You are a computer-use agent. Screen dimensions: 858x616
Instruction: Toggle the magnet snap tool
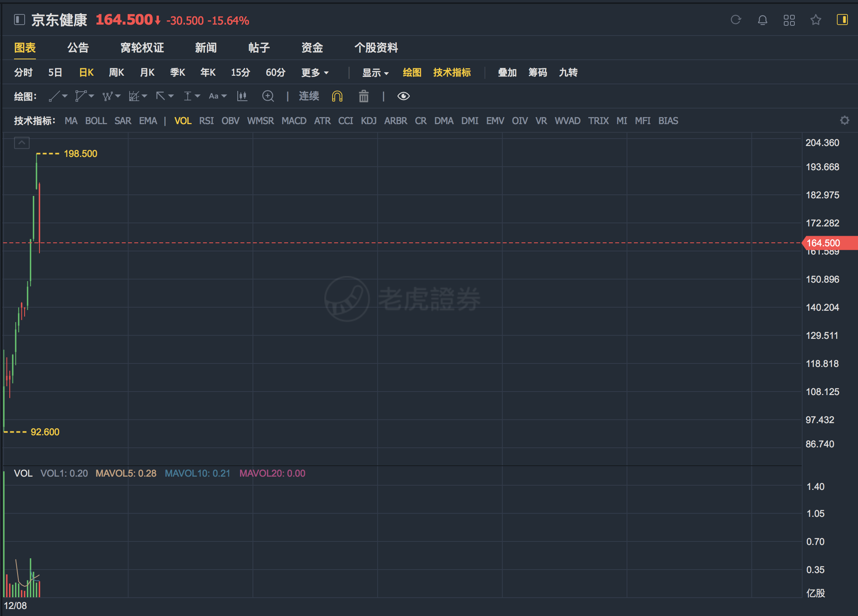point(337,96)
